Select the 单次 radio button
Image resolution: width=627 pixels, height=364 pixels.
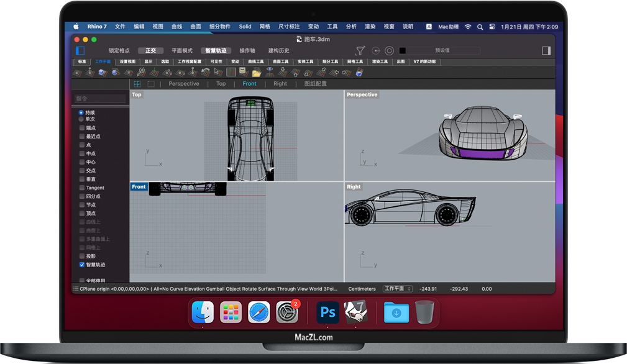click(81, 119)
